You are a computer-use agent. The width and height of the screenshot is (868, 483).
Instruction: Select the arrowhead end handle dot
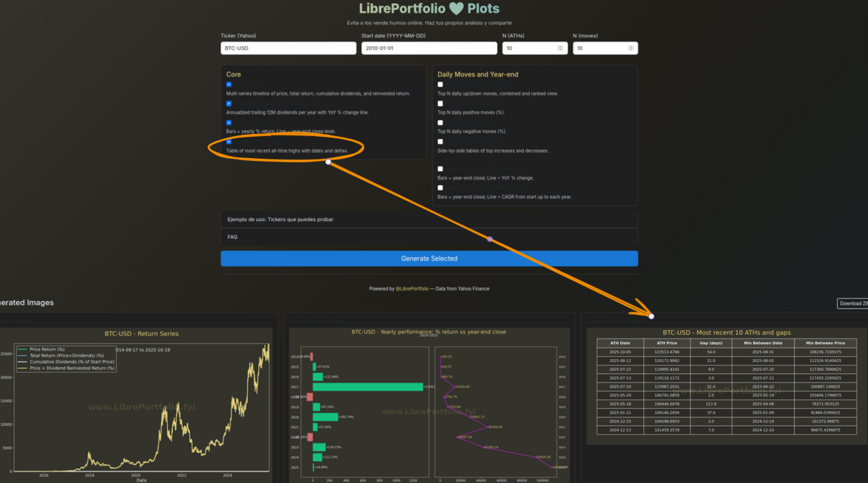651,316
